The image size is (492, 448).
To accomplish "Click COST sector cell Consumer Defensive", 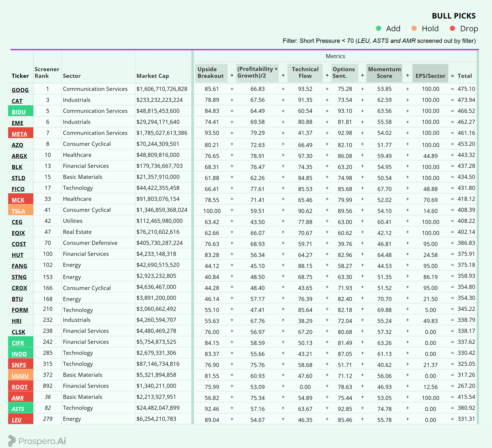I will click(90, 243).
